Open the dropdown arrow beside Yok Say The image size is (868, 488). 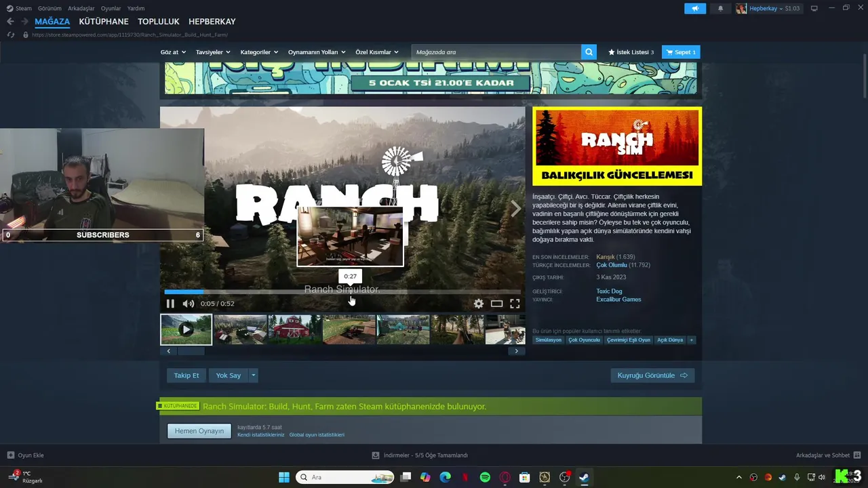pyautogui.click(x=254, y=375)
